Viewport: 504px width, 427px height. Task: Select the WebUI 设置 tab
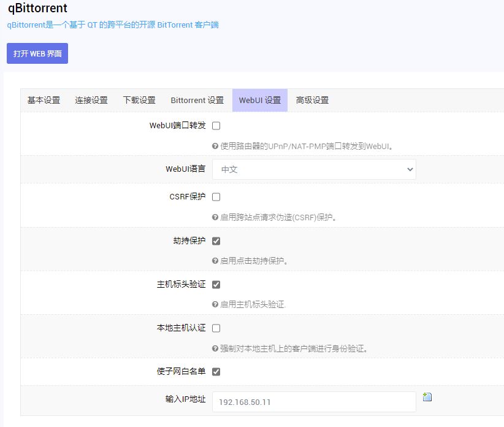tap(260, 101)
